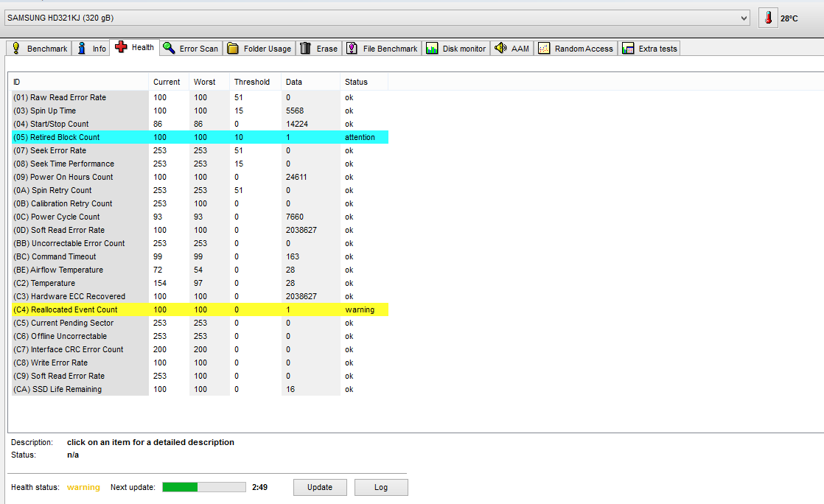This screenshot has width=824, height=504.
Task: Select the (C9) Soft Read Error Rate row
Action: (x=200, y=377)
